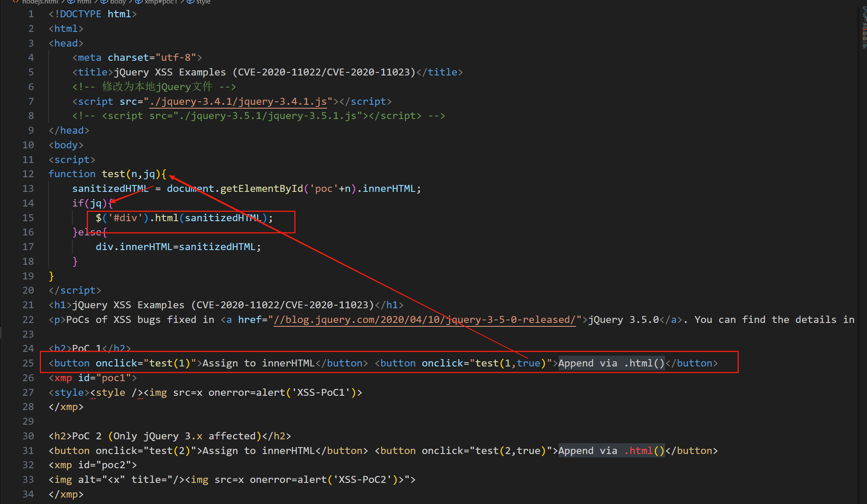Open the ./jquery-3.4.1/jquery-3.4.1.js link
867x504 pixels.
[238, 101]
